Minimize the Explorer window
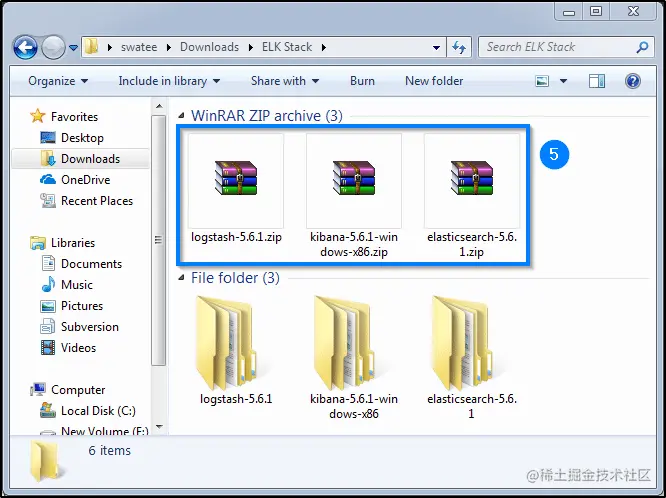This screenshot has width=666, height=498. pyautogui.click(x=569, y=11)
